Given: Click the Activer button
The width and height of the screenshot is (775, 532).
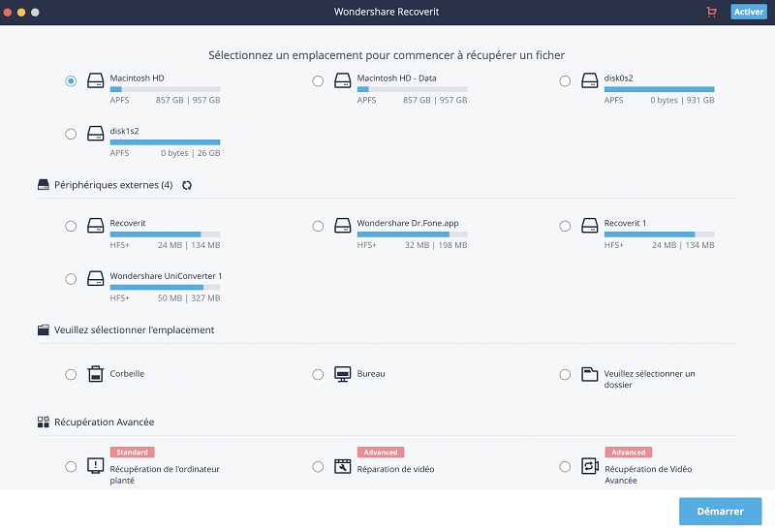Looking at the screenshot, I should tap(748, 12).
